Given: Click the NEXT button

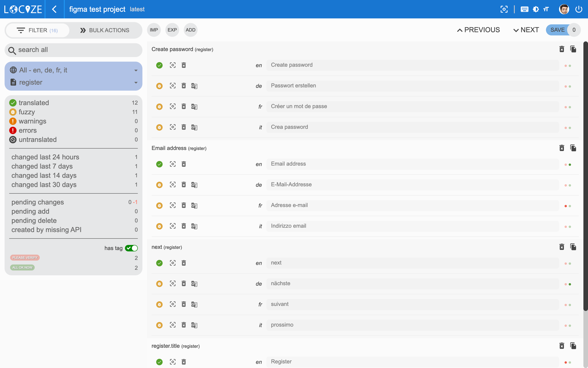Looking at the screenshot, I should pyautogui.click(x=526, y=30).
